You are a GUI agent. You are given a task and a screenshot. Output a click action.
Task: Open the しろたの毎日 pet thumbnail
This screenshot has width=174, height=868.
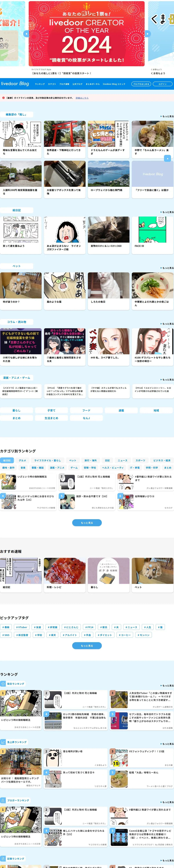pos(108,286)
